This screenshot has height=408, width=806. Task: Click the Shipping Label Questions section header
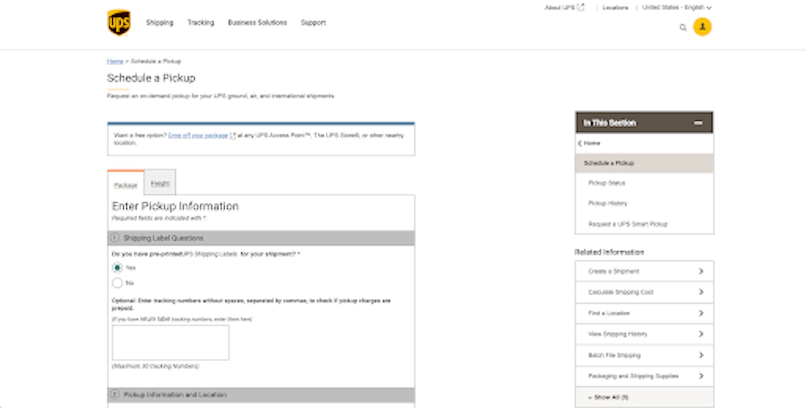tap(261, 238)
